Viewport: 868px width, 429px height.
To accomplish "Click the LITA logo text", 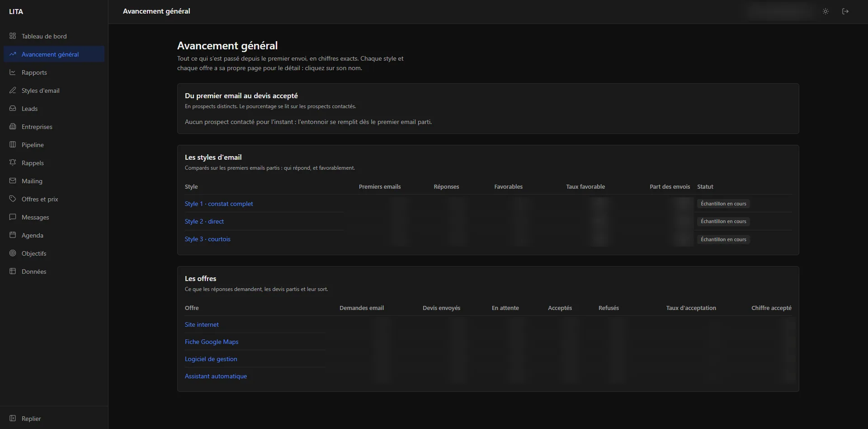I will coord(16,12).
